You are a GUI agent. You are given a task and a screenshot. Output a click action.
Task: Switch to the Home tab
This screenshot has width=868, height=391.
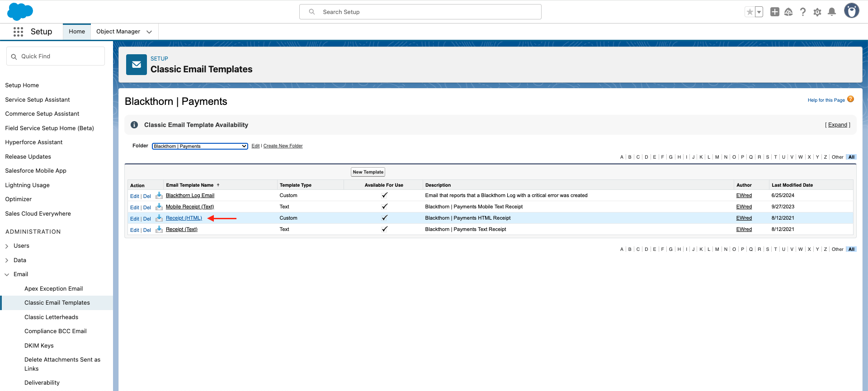[x=77, y=32]
